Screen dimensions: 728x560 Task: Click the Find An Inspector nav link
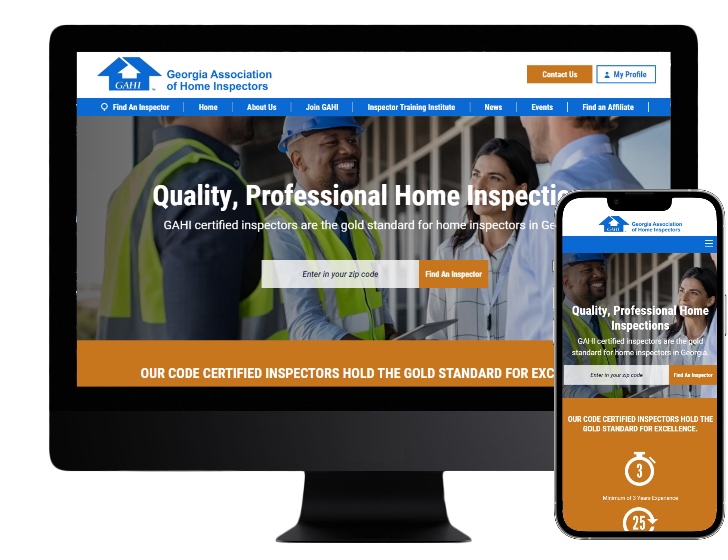click(141, 107)
